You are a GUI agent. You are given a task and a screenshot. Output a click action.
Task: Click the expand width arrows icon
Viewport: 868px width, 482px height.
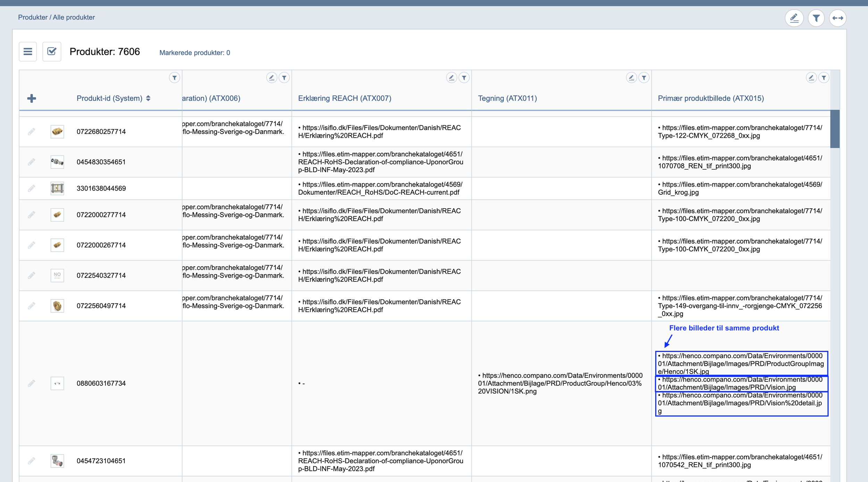pyautogui.click(x=837, y=18)
